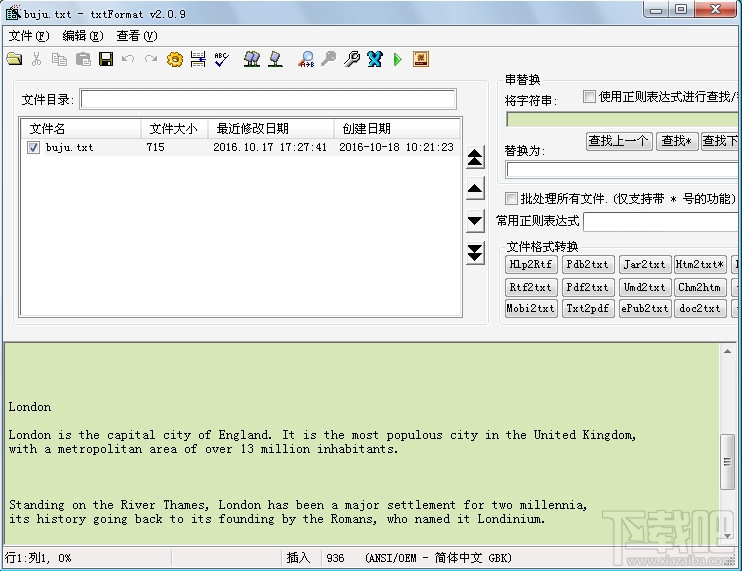Image resolution: width=742 pixels, height=571 pixels.
Task: Click the Pdb2txt conversion button
Action: [x=587, y=264]
